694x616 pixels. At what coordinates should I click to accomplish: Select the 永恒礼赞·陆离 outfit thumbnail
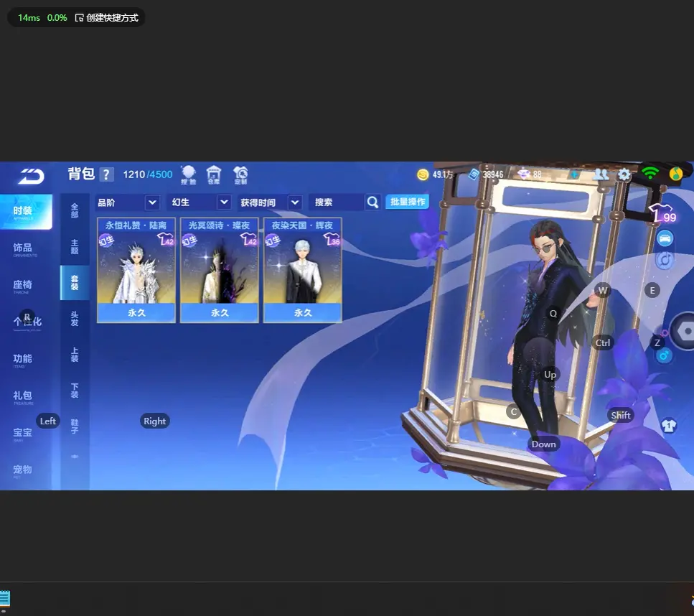[136, 268]
